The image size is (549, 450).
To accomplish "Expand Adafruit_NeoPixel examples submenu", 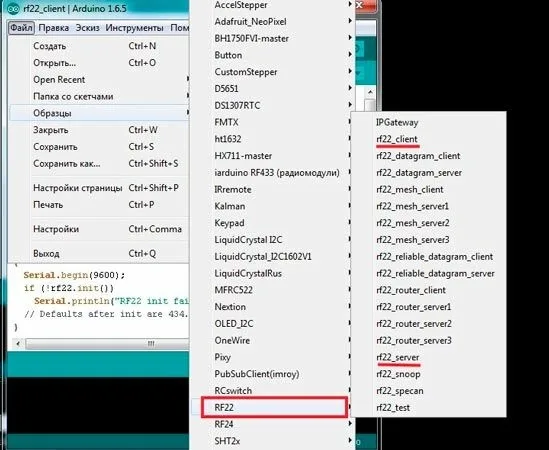I will [273, 22].
